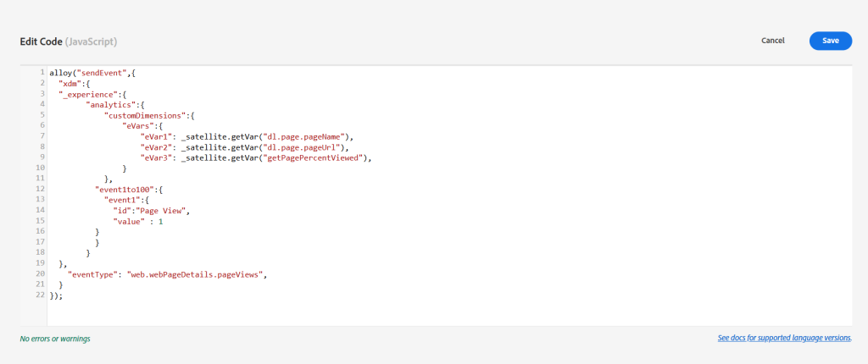Viewport: 868px width, 364px height.
Task: Place cursor in the "sendEvent" string
Action: click(x=100, y=74)
